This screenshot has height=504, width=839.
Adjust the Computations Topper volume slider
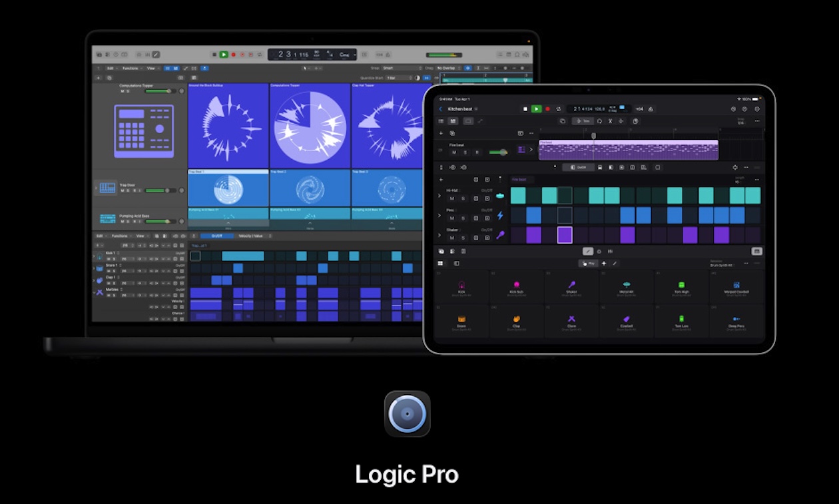click(x=160, y=91)
